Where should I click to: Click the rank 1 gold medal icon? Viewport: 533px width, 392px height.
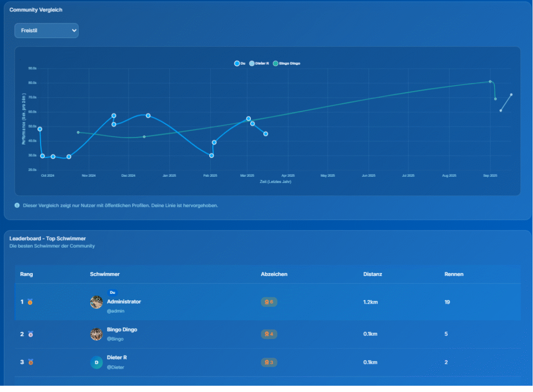(x=30, y=302)
